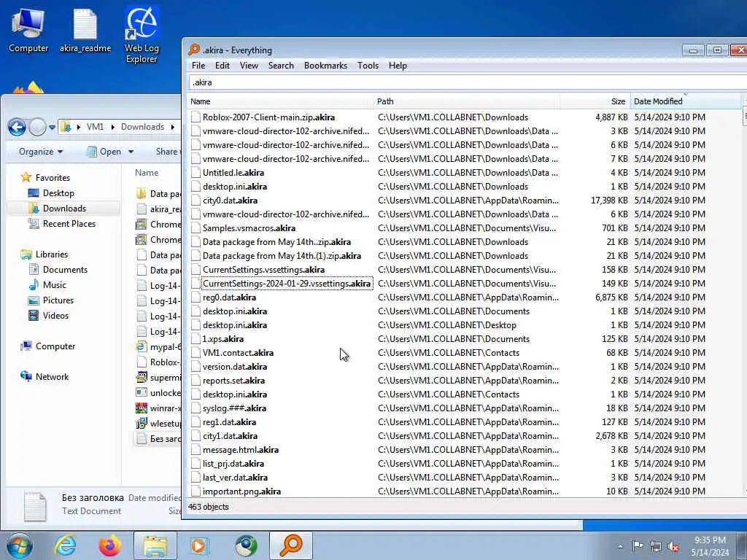Image resolution: width=747 pixels, height=560 pixels.
Task: Select Roblox-2007-Client-main.zip.akira file icon
Action: pos(196,117)
